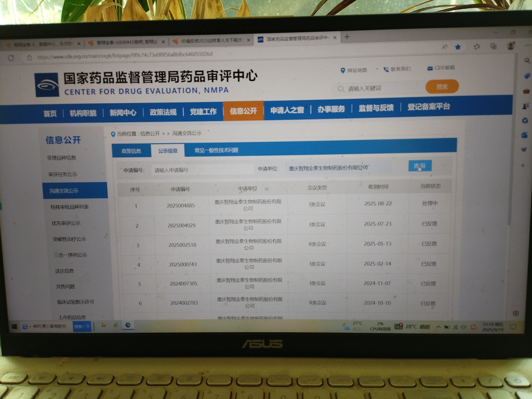Open 优先审评公示 in the sidebar
Viewport: 532px width, 399px height.
[66, 223]
